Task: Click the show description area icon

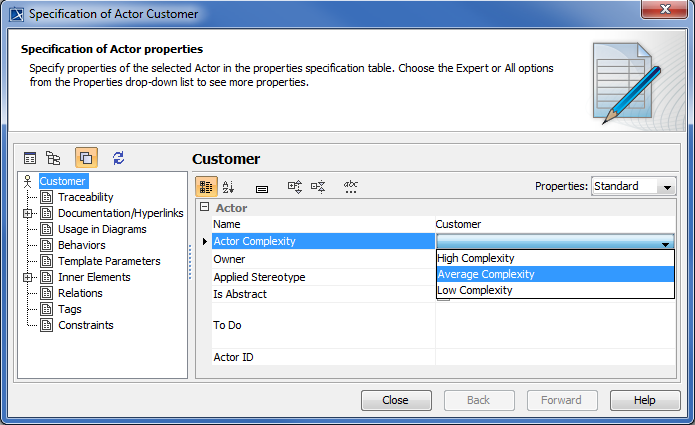Action: 262,187
